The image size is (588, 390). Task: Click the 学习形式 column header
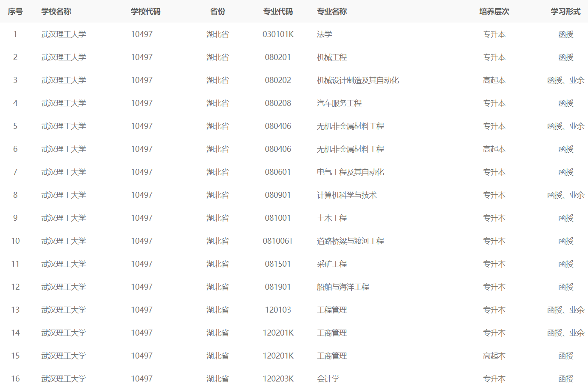click(x=565, y=11)
